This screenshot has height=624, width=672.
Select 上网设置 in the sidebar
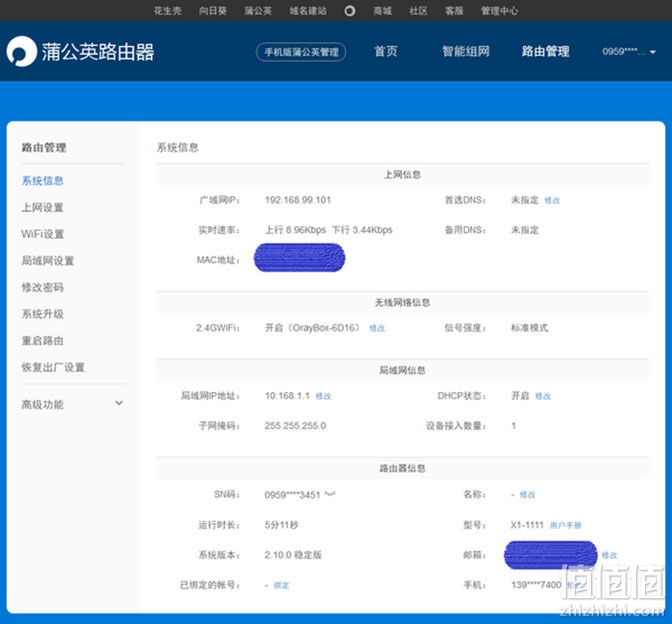click(x=42, y=207)
